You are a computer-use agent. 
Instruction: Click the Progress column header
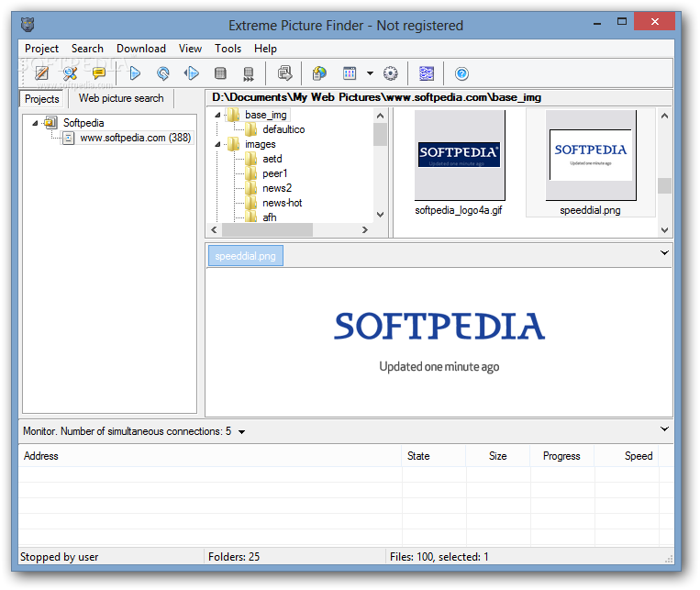pyautogui.click(x=561, y=456)
